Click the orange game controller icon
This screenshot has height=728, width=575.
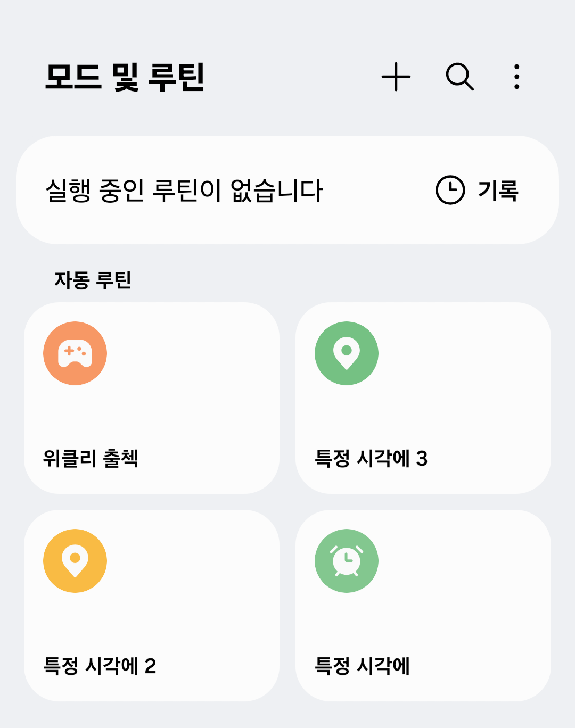(x=75, y=353)
